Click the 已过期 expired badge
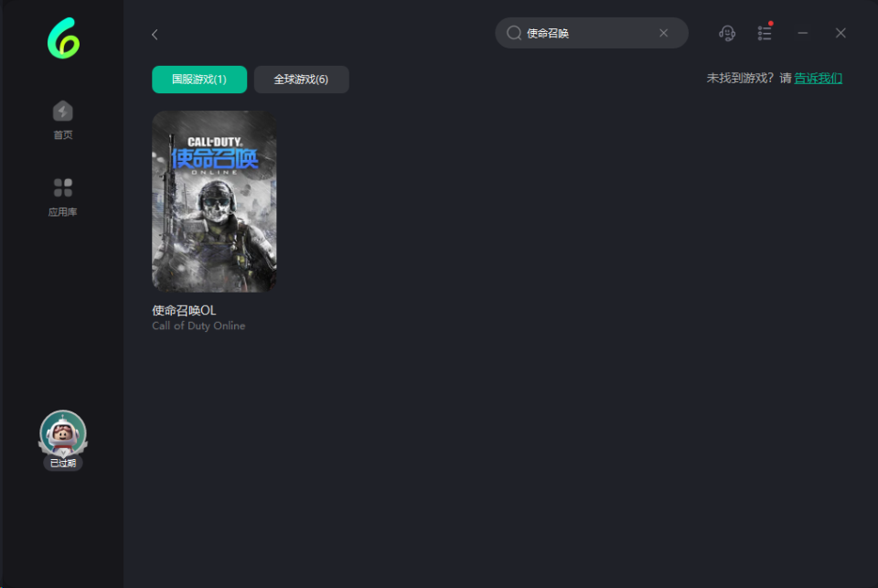This screenshot has height=588, width=878. click(x=63, y=463)
